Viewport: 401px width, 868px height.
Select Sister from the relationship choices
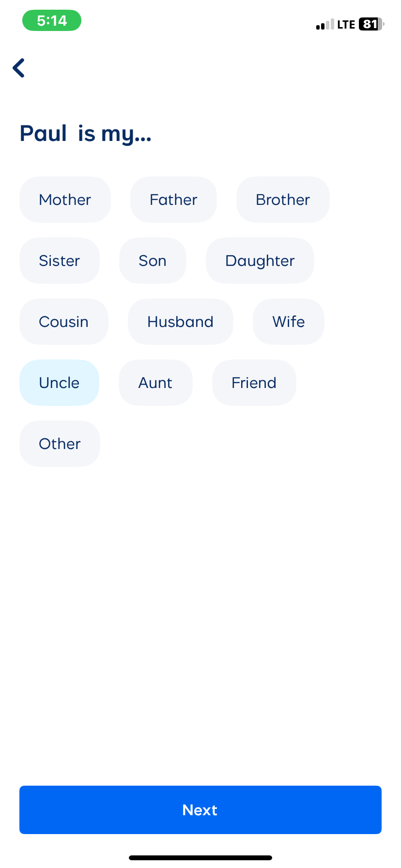point(60,261)
